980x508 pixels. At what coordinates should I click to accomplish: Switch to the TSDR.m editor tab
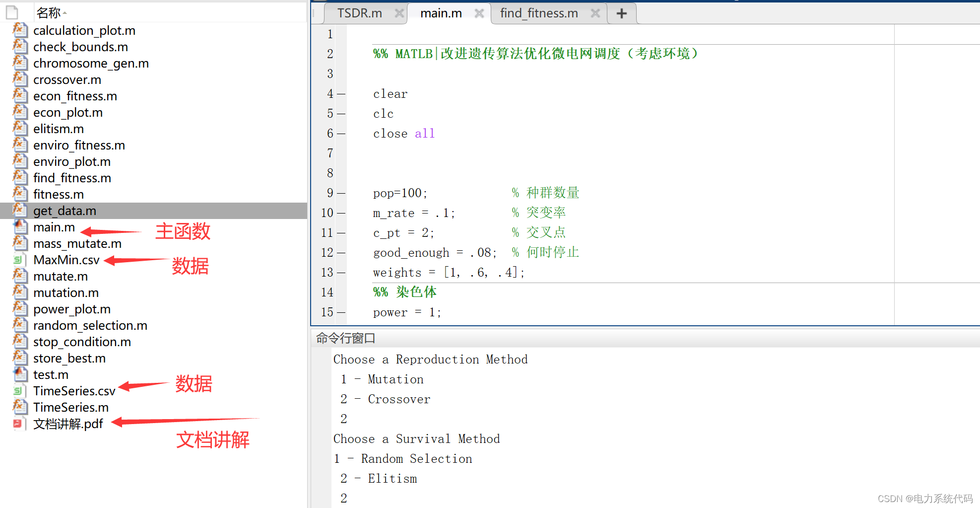click(359, 13)
